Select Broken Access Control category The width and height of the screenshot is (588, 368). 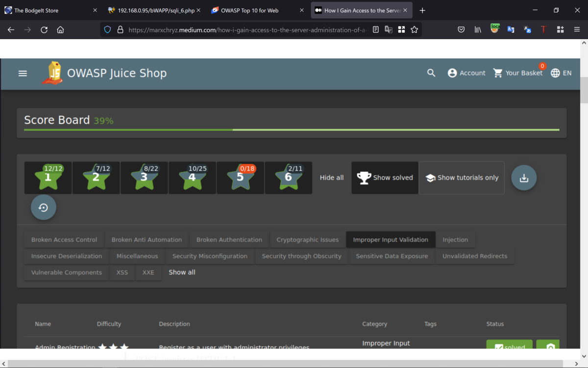tap(64, 240)
